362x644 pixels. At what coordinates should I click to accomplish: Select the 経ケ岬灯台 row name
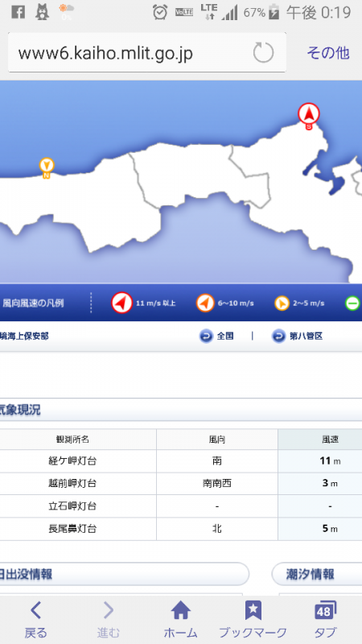pyautogui.click(x=72, y=460)
